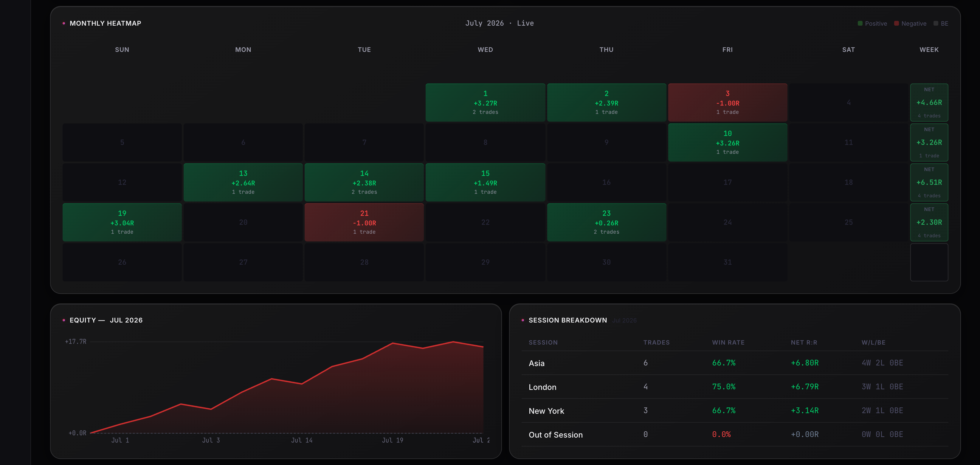Click Asia record 4W 2L 0BE
This screenshot has height=465, width=980.
click(x=882, y=363)
